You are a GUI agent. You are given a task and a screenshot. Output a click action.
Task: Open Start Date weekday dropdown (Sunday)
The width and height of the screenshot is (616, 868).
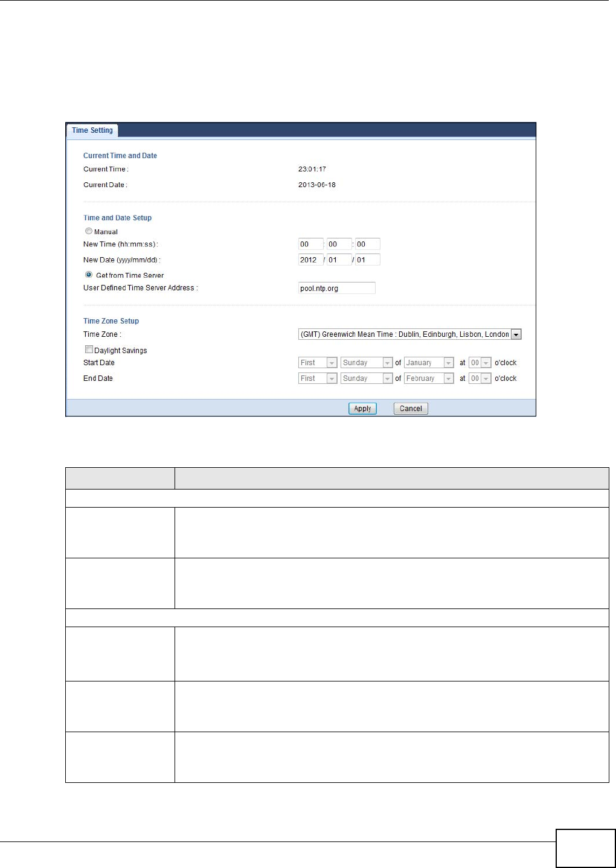click(x=366, y=363)
